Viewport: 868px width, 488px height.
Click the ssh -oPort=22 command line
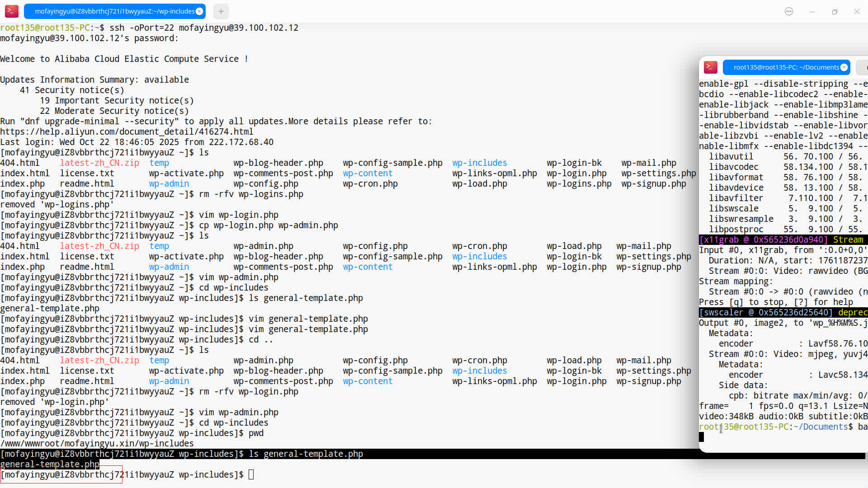point(203,28)
